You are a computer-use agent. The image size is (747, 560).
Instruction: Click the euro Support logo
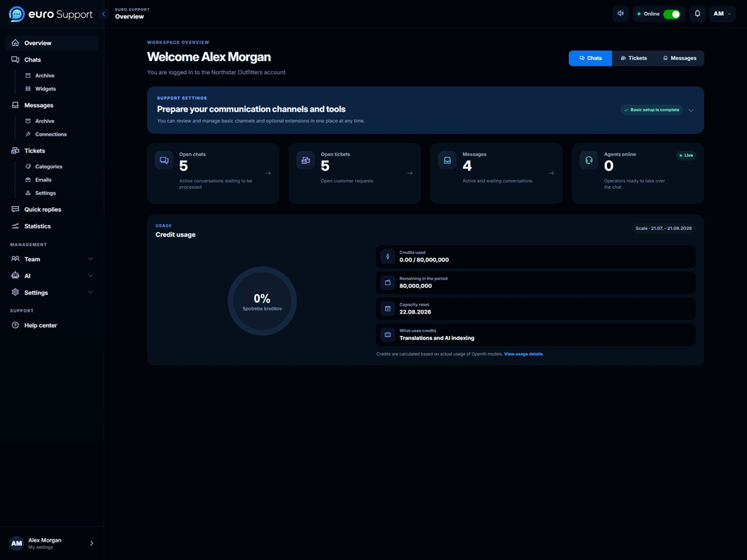pyautogui.click(x=50, y=14)
